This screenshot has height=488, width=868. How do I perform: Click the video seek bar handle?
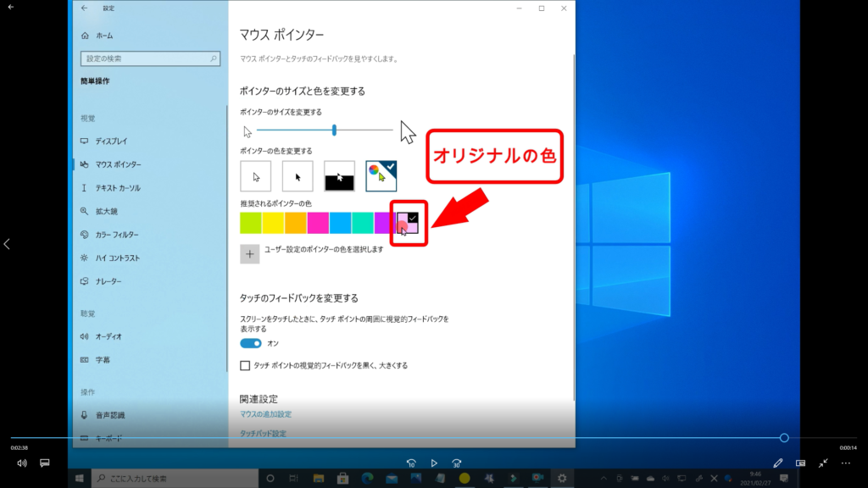point(784,438)
